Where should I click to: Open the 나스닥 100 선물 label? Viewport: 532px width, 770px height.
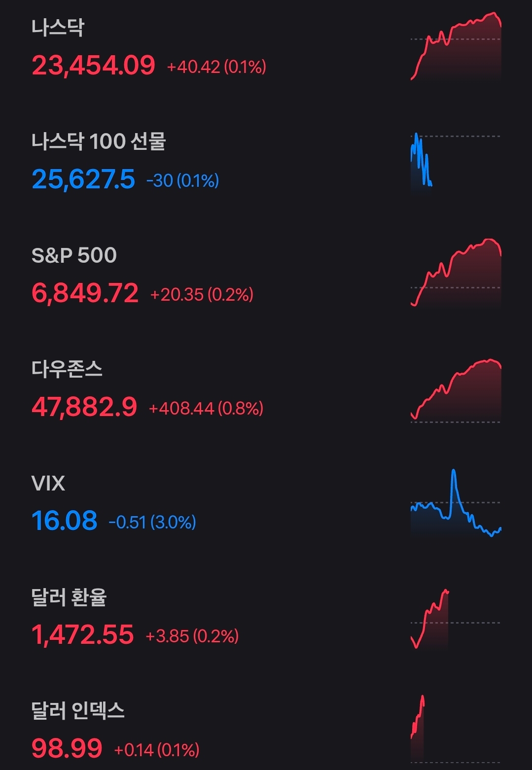99,141
